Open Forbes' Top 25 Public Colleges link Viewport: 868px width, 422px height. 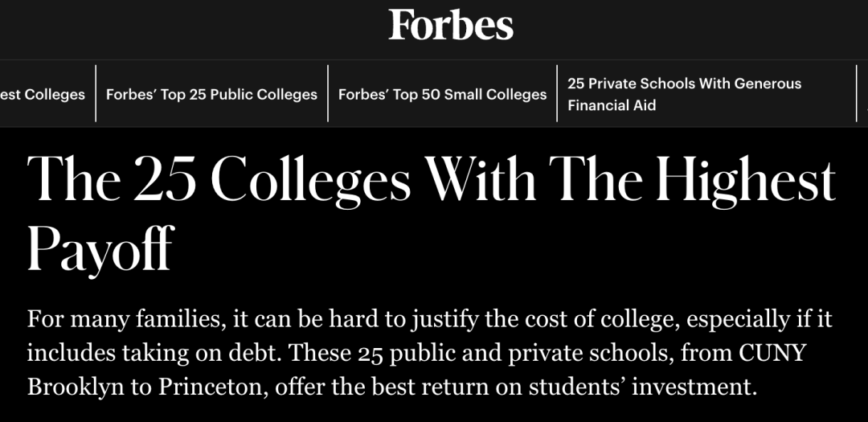211,94
